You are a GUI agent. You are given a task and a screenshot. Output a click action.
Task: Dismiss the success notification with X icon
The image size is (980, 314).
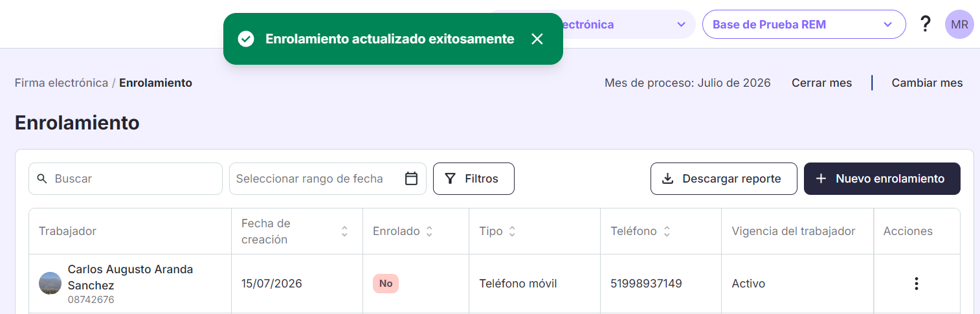coord(537,39)
